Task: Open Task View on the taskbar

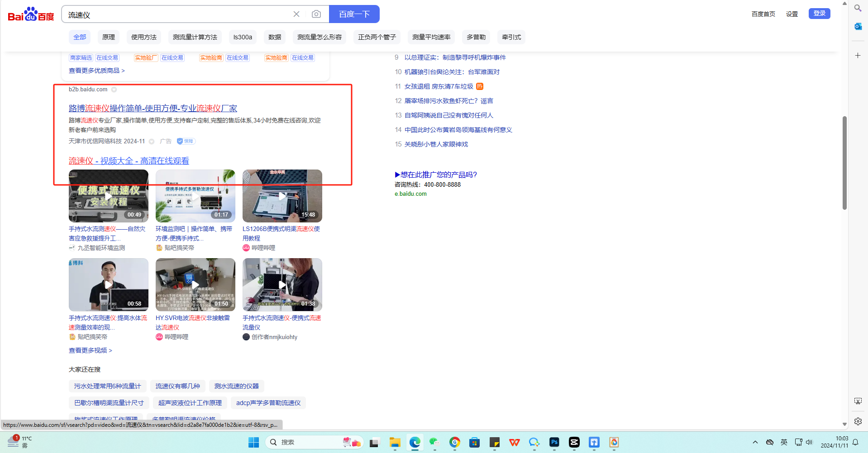Action: pyautogui.click(x=374, y=442)
